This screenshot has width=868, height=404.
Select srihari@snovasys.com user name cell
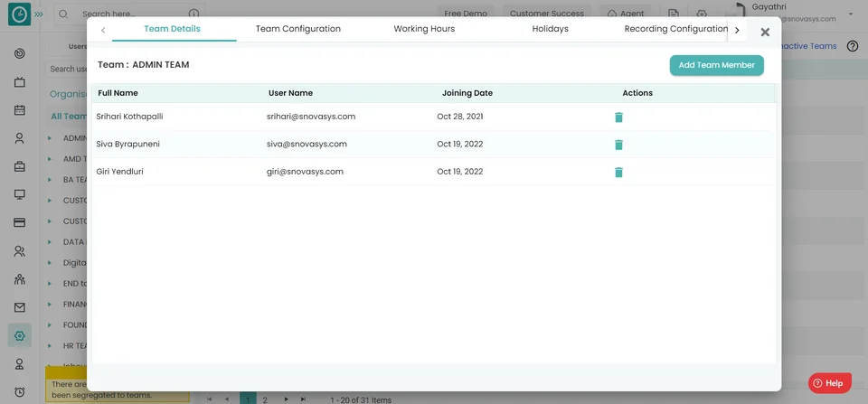[x=310, y=117]
